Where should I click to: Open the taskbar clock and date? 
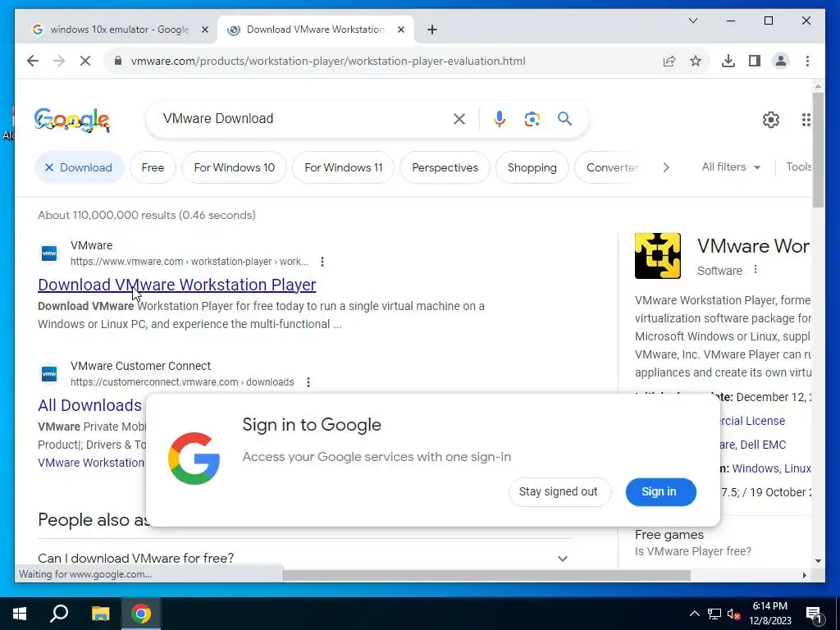click(x=769, y=614)
